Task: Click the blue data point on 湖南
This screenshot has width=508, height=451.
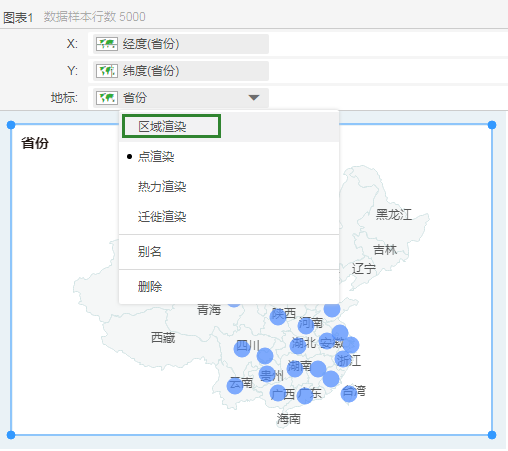Action: pos(295,369)
